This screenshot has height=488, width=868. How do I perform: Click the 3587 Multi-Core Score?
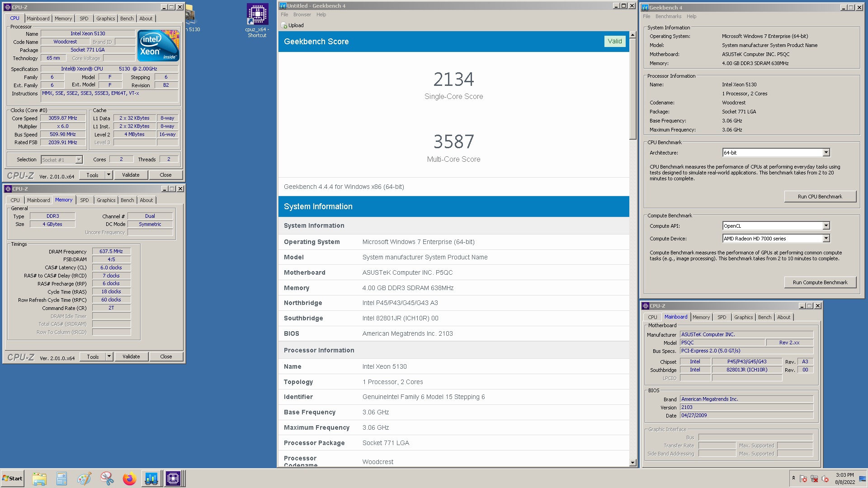click(x=453, y=142)
